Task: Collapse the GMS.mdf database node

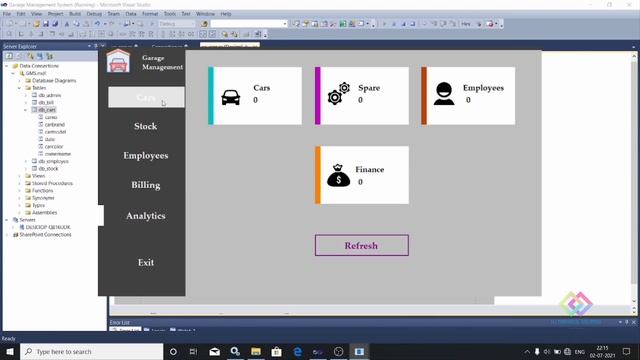Action: 13,73
